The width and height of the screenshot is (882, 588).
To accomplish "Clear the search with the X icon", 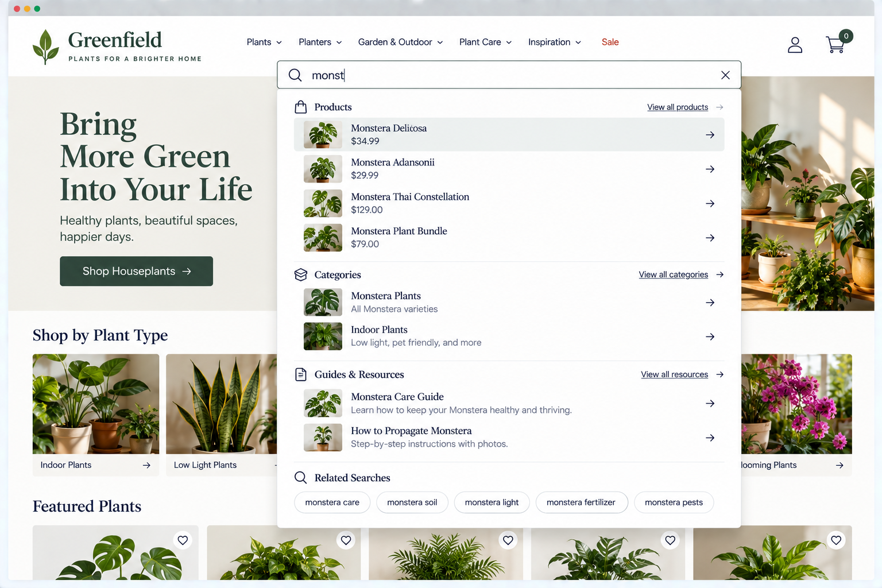I will point(725,75).
